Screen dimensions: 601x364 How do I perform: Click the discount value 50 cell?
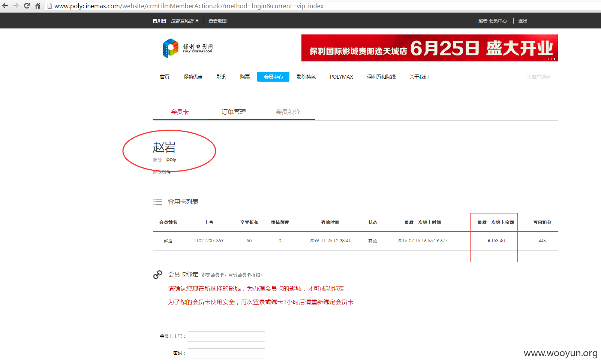[249, 241]
